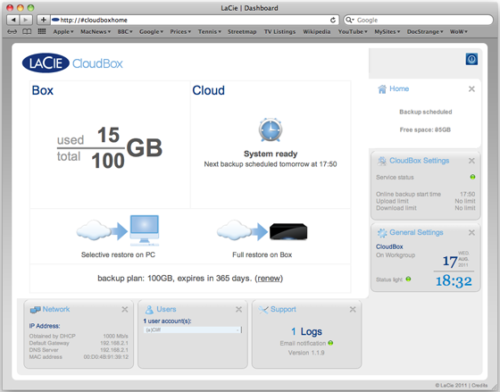Open the BBC bookmarks dropdown

pos(125,32)
